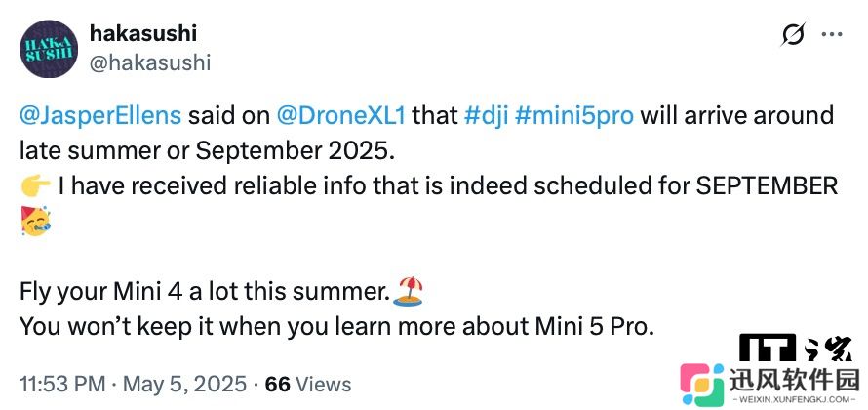The width and height of the screenshot is (868, 410).
Task: Open the #mini5pro hashtag
Action: (574, 116)
